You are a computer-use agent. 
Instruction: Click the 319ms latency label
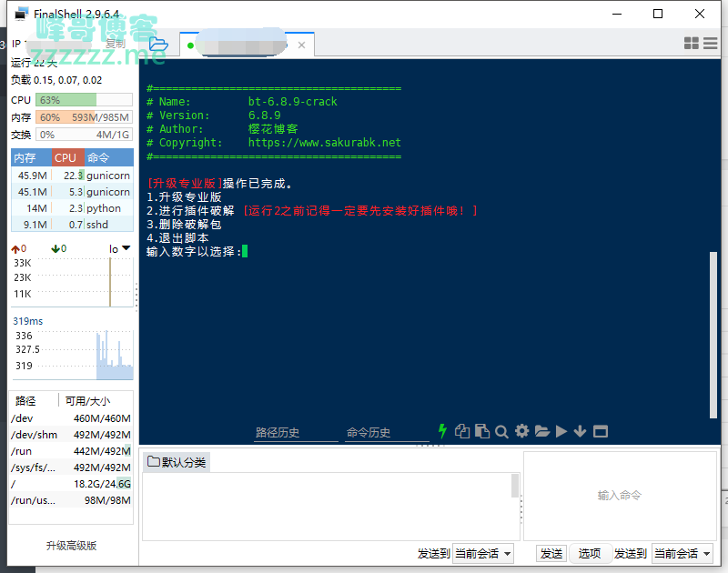point(28,321)
